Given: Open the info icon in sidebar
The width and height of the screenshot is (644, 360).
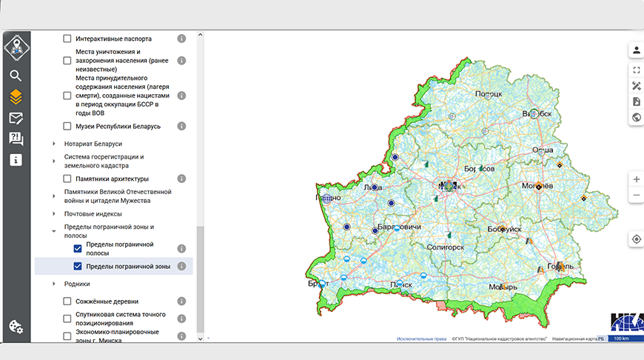Looking at the screenshot, I should [x=16, y=160].
